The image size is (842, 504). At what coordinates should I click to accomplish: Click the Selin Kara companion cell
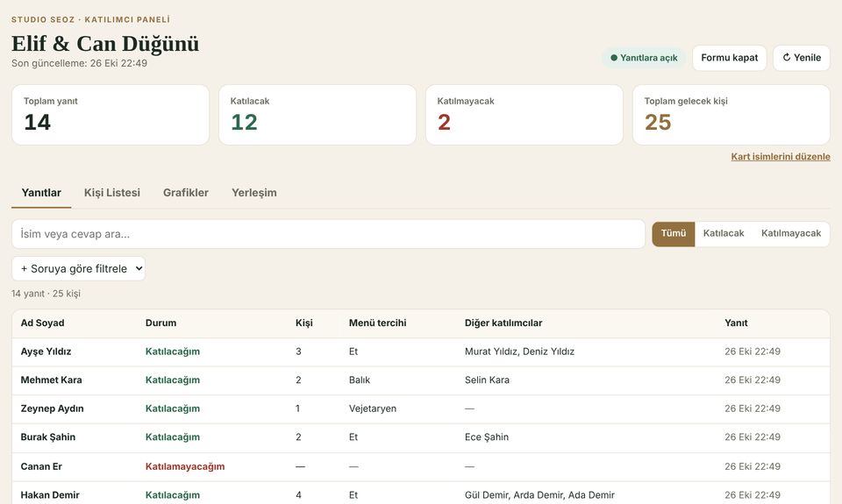point(487,380)
